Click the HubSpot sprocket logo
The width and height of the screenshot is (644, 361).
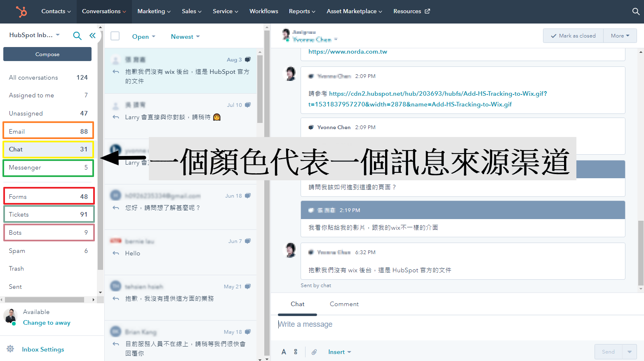pos(21,12)
